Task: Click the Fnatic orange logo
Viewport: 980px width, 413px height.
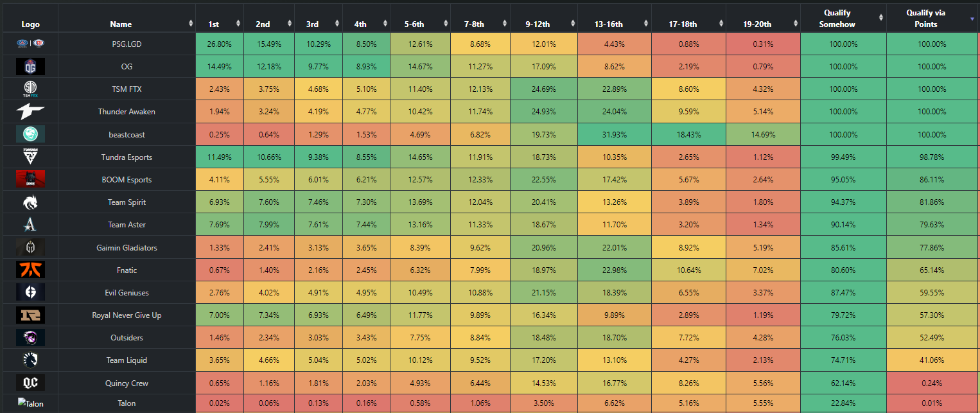Action: tap(30, 270)
